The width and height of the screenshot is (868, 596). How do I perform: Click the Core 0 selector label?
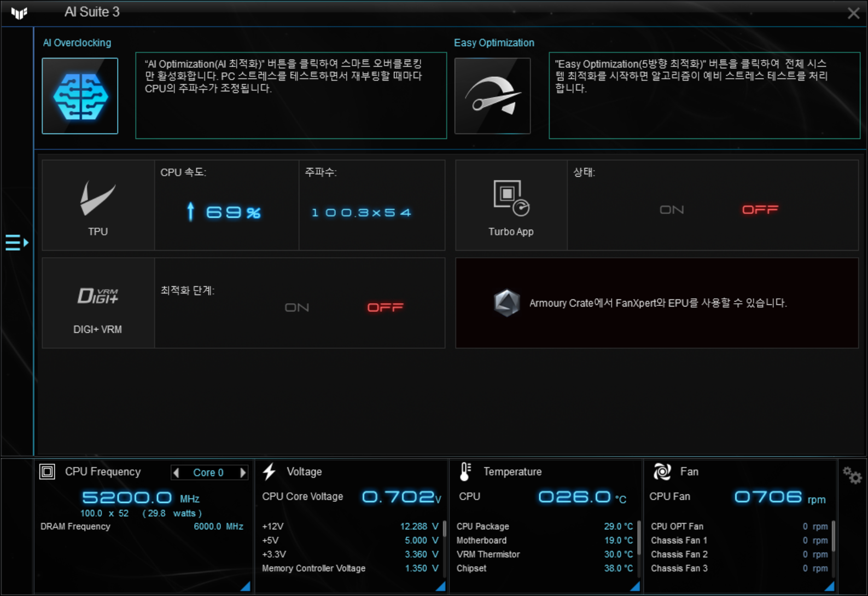point(208,472)
